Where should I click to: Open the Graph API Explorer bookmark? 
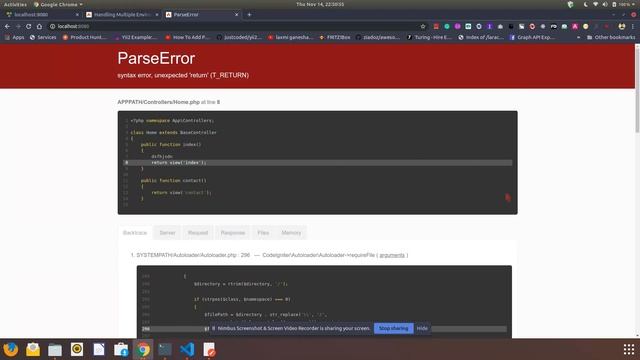533,37
